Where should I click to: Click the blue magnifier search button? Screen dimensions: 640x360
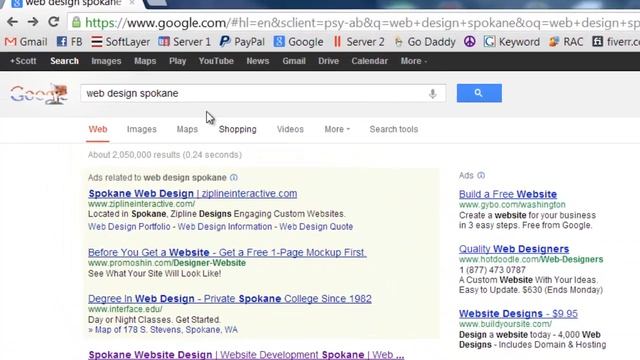click(479, 93)
